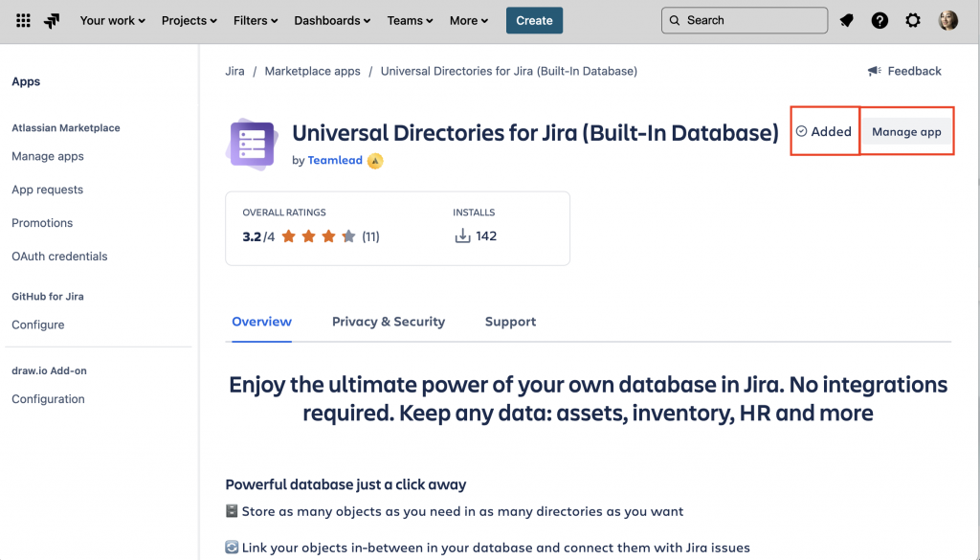Click the Jira breadcrumb link
The image size is (980, 560).
[x=235, y=71]
